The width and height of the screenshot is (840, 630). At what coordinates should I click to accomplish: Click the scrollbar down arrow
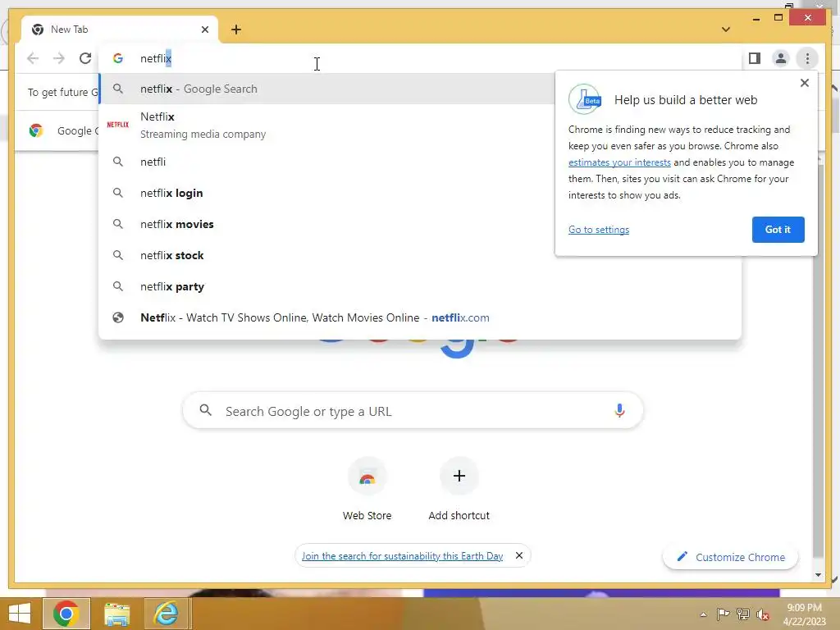pyautogui.click(x=818, y=575)
